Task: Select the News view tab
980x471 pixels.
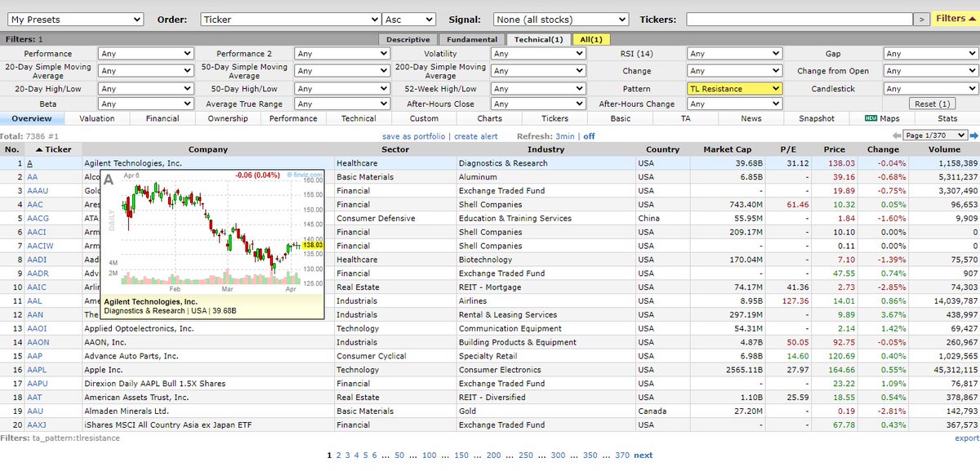Action: click(751, 118)
